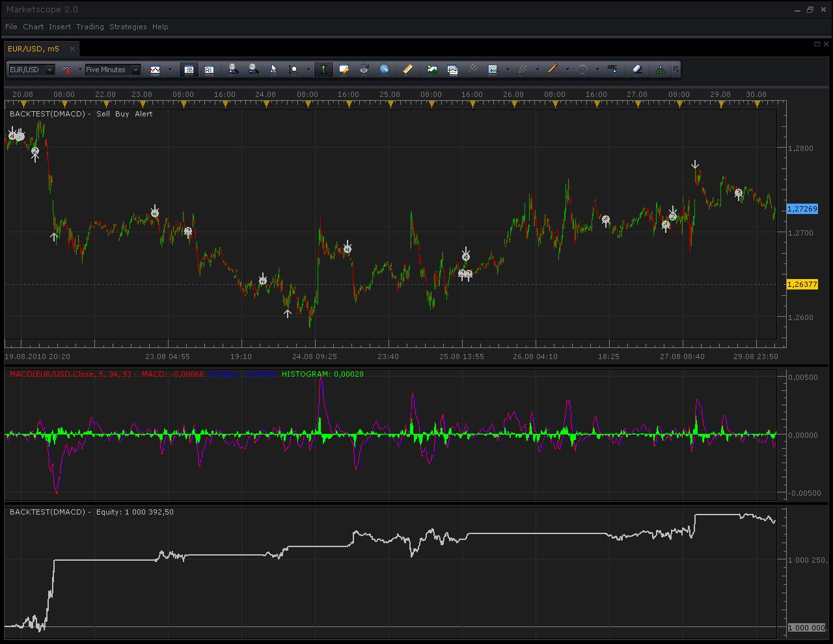833x644 pixels.
Task: Expand the shape tool dropdown arrow
Action: [597, 70]
